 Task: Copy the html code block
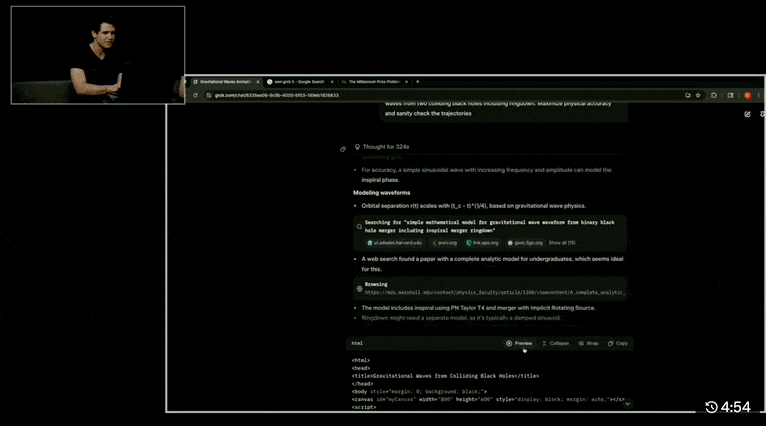618,343
